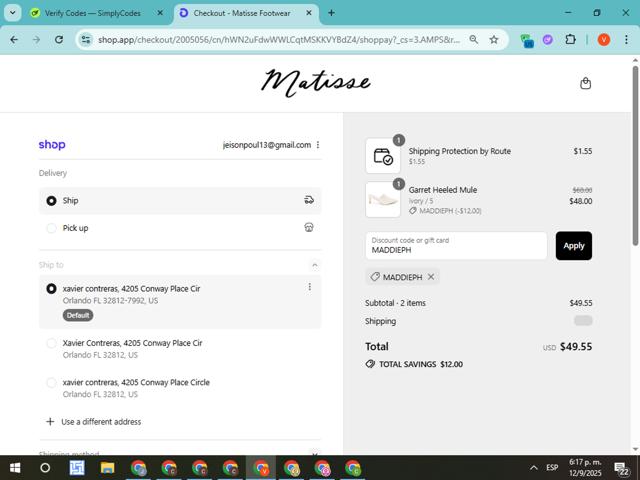Open File Explorer from taskbar
Viewport: 640px width, 480px height.
[x=107, y=468]
